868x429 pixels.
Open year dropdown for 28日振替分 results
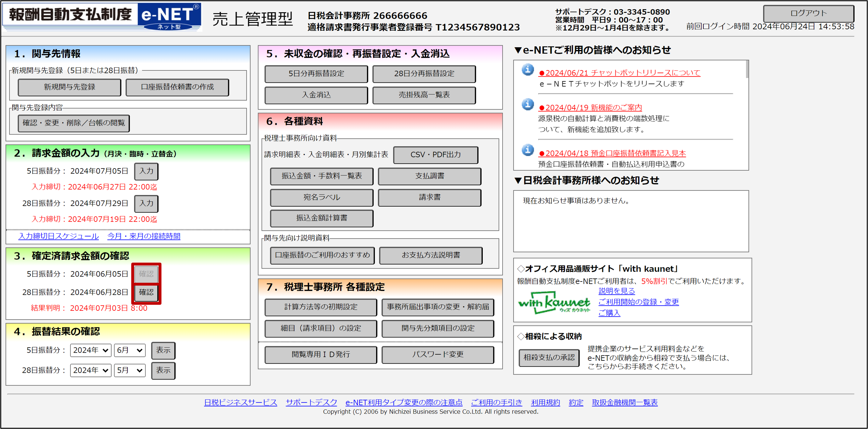(91, 370)
